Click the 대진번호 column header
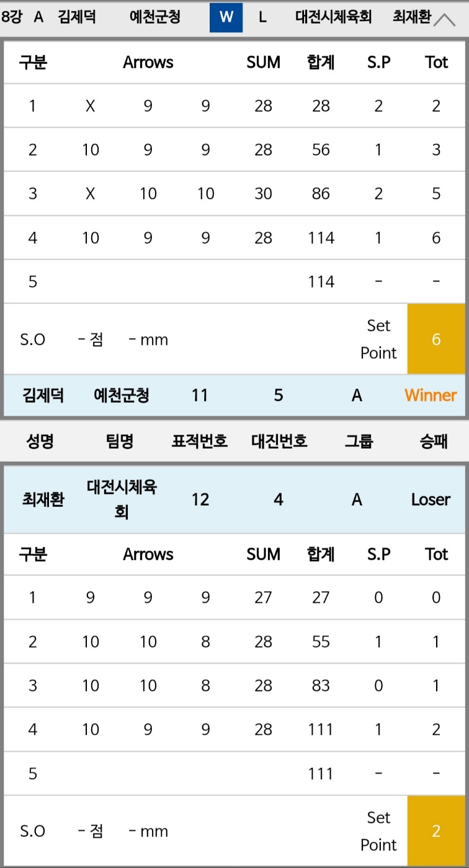Screen dimensions: 469x868 (x=279, y=441)
